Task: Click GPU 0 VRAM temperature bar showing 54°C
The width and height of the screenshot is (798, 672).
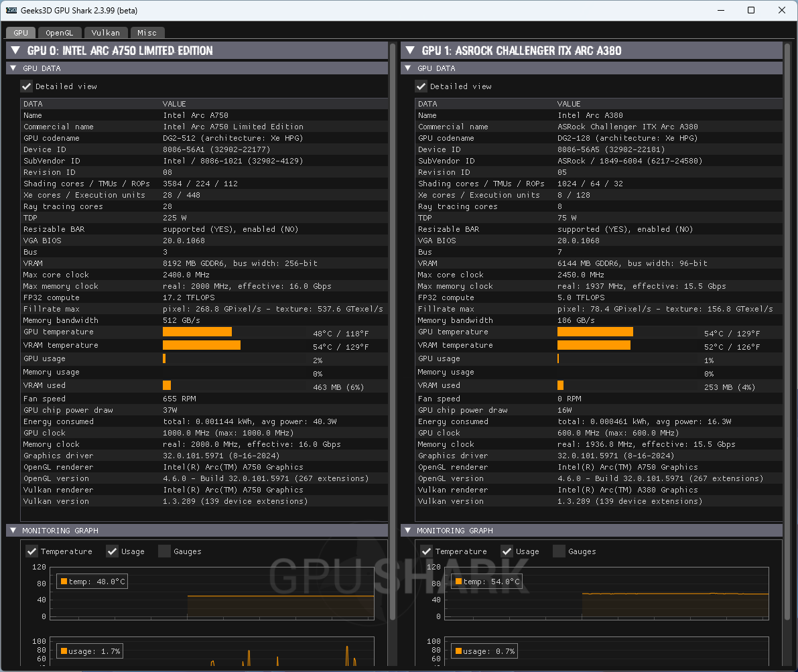Action: 202,345
